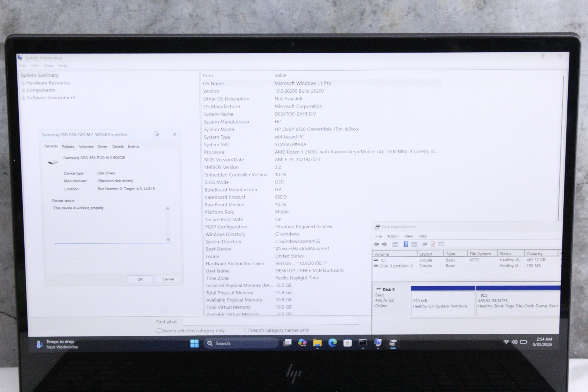Screen dimensions: 588x392
Task: Check Search category names only
Action: coord(247,330)
